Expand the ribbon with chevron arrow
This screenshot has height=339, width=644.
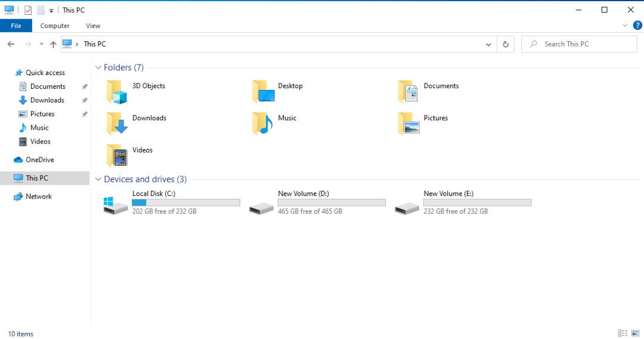pyautogui.click(x=625, y=26)
